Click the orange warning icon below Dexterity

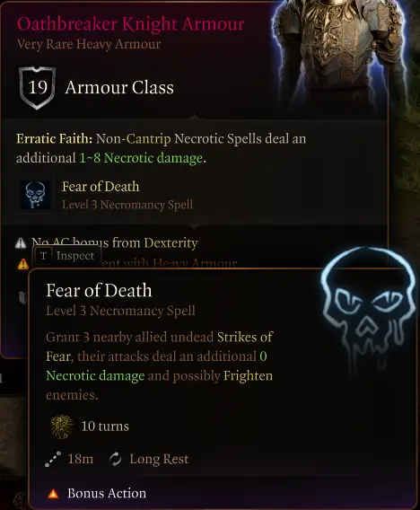22,264
